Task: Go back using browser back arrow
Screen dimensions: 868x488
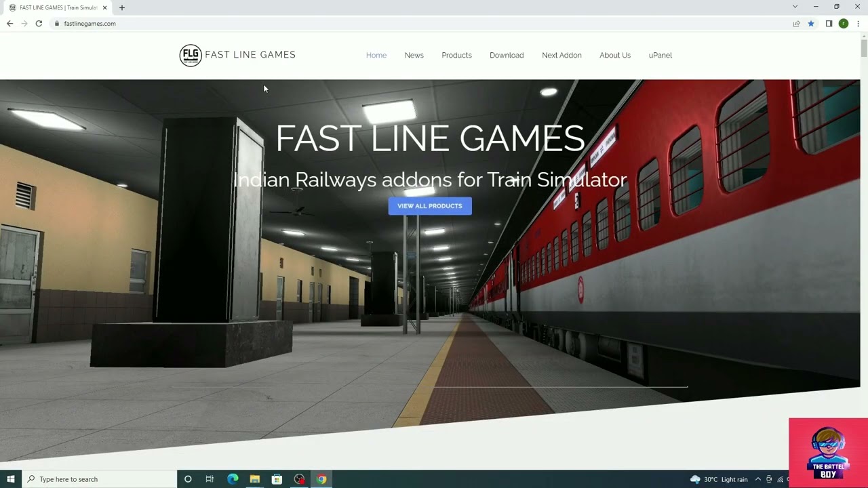Action: point(9,23)
